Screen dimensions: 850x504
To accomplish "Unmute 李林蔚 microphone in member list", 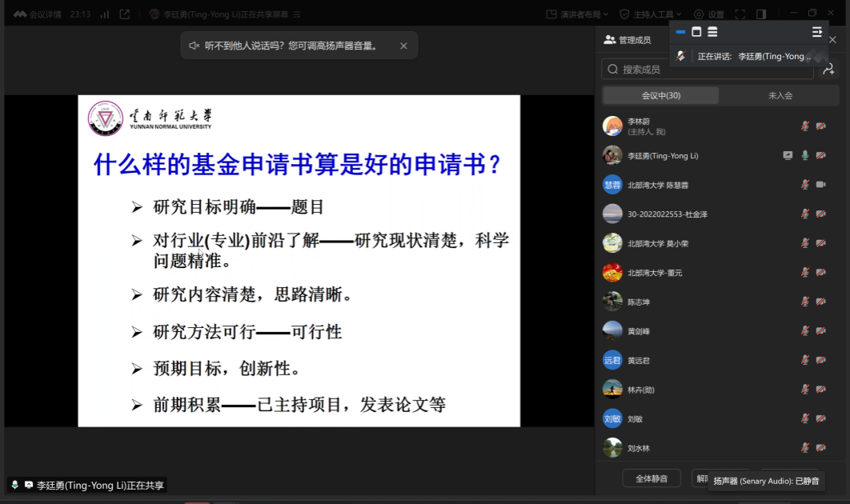I will point(805,126).
